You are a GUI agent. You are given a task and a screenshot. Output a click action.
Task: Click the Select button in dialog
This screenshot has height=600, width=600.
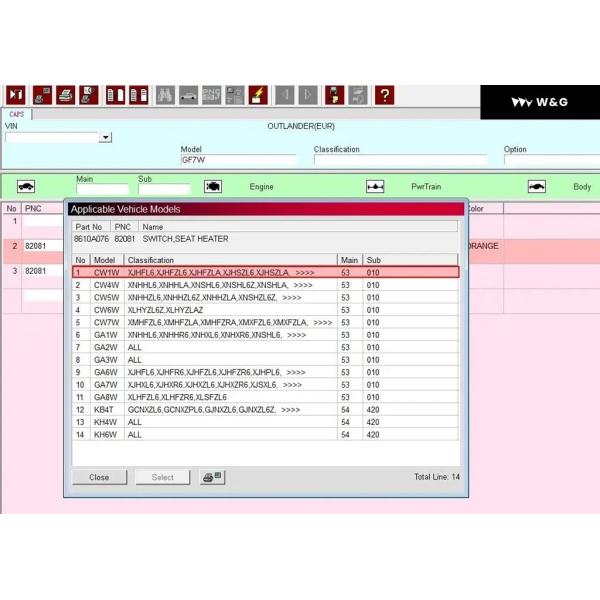pos(163,477)
